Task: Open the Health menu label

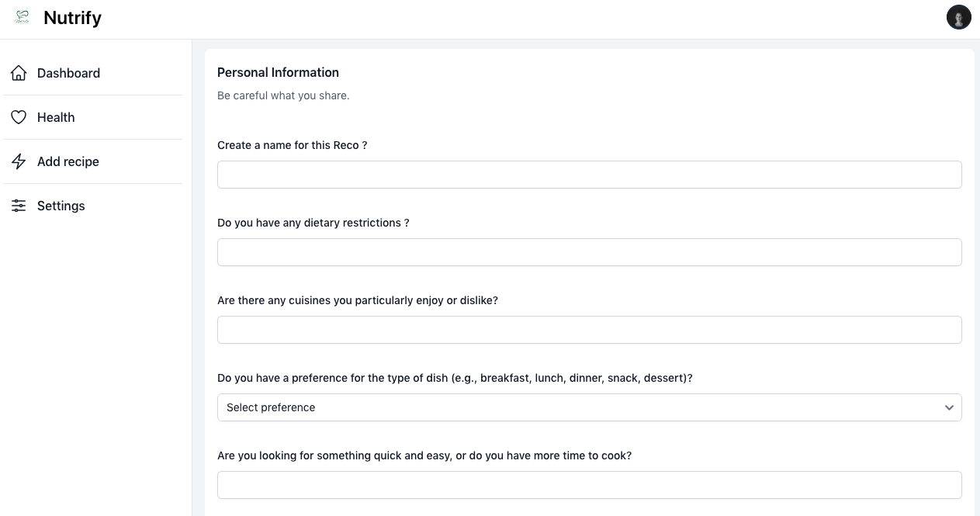Action: click(x=56, y=117)
